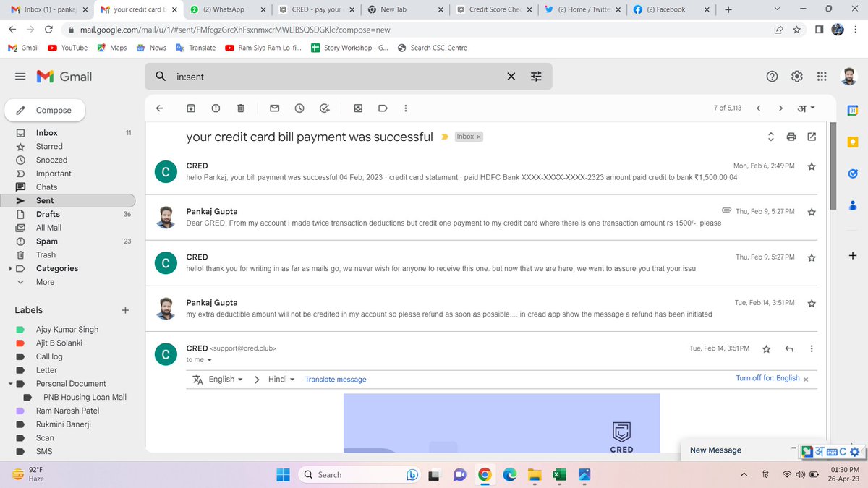Open Google apps grid
This screenshot has height=488, width=868.
click(x=822, y=77)
